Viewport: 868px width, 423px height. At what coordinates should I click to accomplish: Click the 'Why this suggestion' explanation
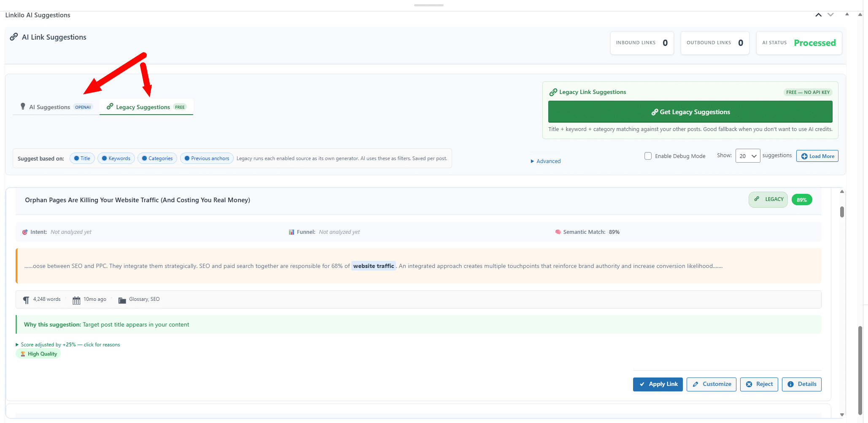[x=418, y=324]
